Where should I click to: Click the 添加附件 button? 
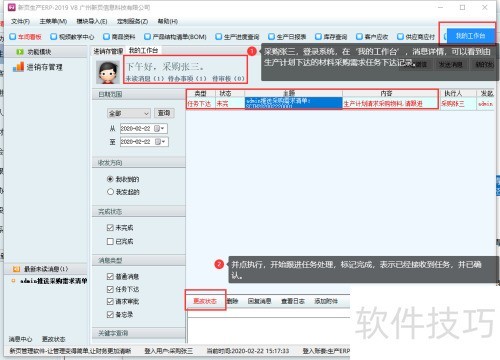pos(326,301)
